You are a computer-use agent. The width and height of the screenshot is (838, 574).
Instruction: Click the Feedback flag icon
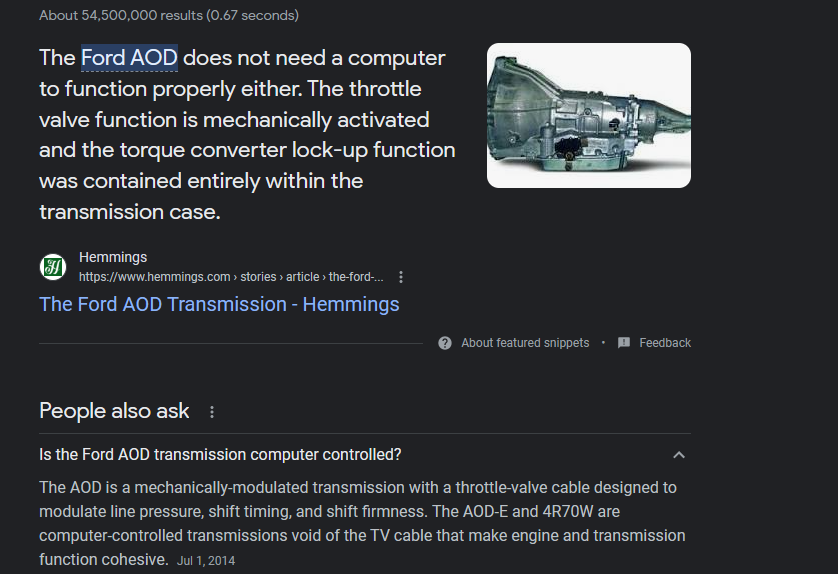coord(624,343)
